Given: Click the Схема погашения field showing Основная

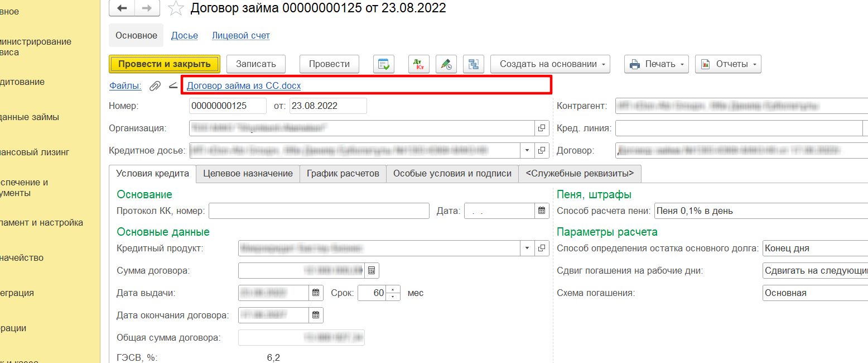Looking at the screenshot, I should (815, 293).
